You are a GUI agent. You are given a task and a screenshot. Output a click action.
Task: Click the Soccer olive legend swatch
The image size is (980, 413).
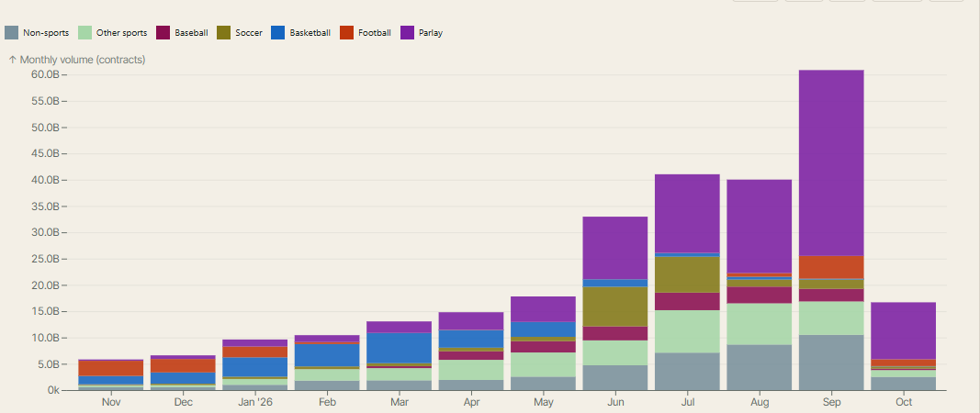tap(224, 32)
